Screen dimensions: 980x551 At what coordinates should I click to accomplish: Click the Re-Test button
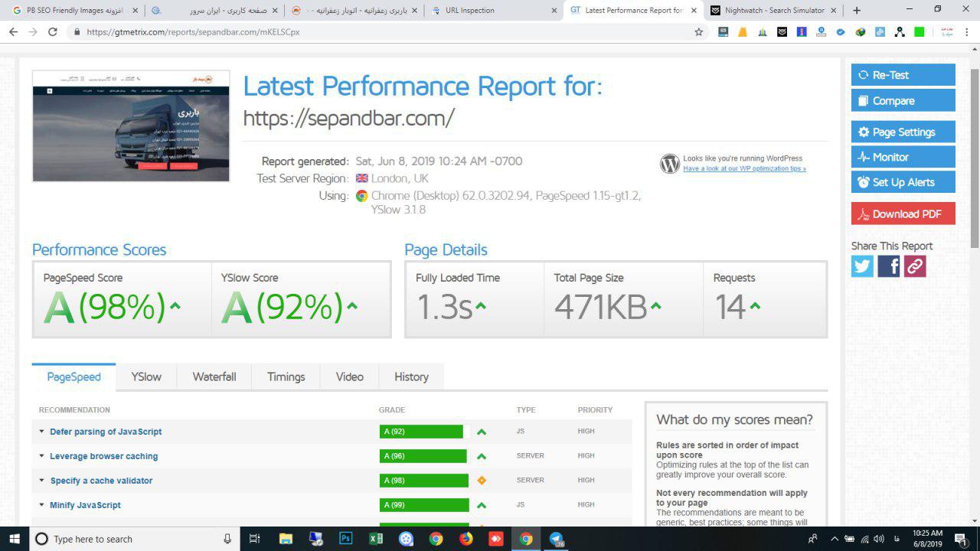(x=903, y=75)
